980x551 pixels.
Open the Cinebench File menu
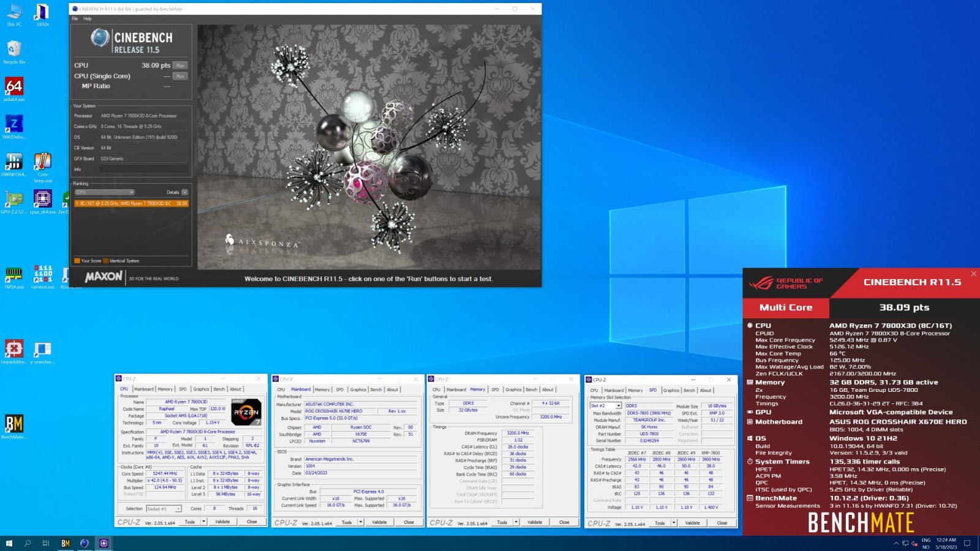pyautogui.click(x=75, y=18)
